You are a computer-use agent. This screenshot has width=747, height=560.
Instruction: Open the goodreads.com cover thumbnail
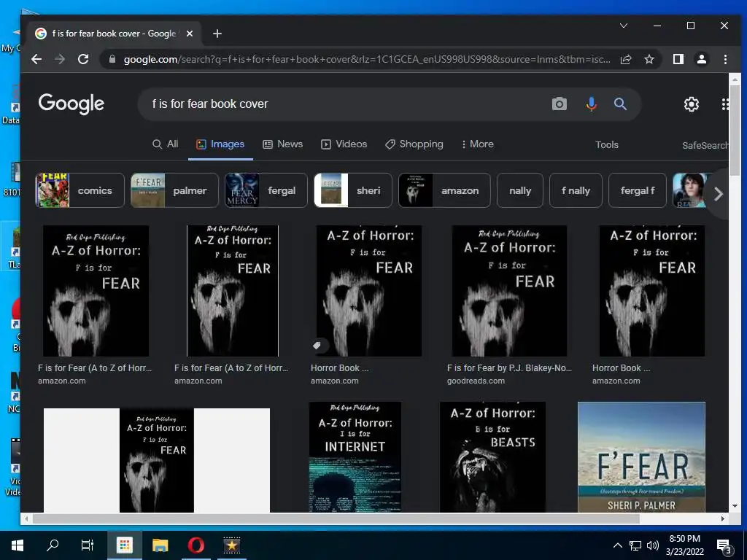[509, 291]
